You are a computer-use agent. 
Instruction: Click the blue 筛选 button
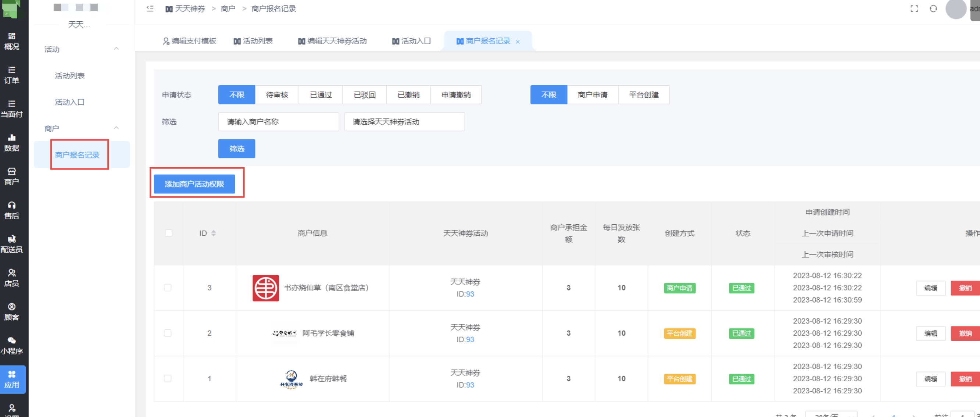point(237,149)
